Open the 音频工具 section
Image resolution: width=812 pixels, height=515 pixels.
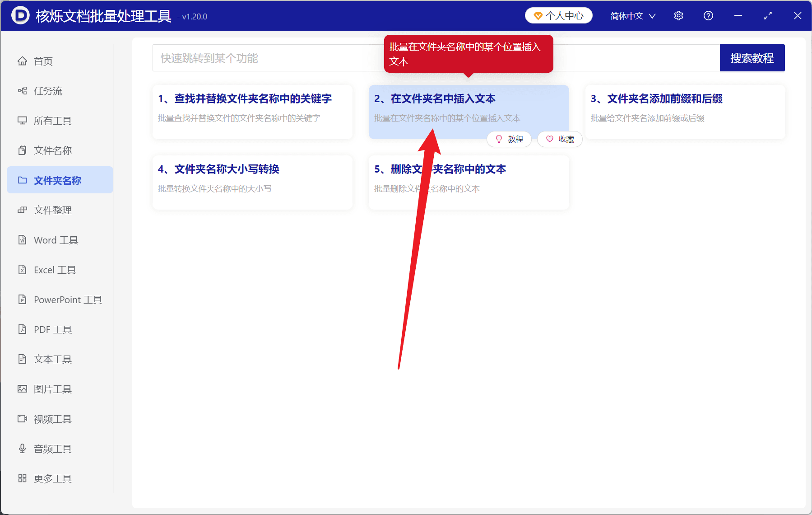52,449
